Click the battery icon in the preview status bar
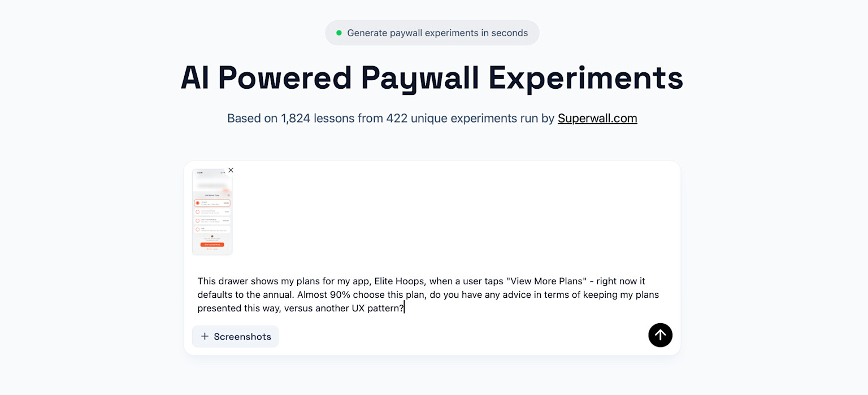 (224, 172)
